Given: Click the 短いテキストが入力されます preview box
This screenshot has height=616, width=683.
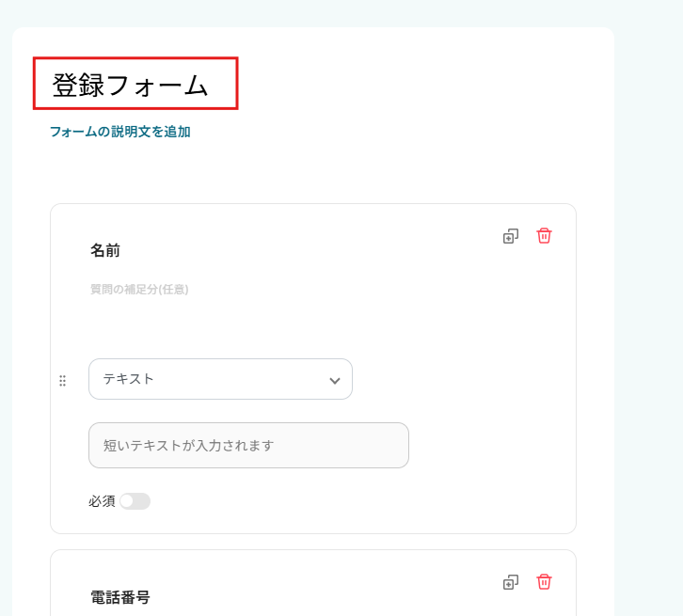Looking at the screenshot, I should [248, 445].
